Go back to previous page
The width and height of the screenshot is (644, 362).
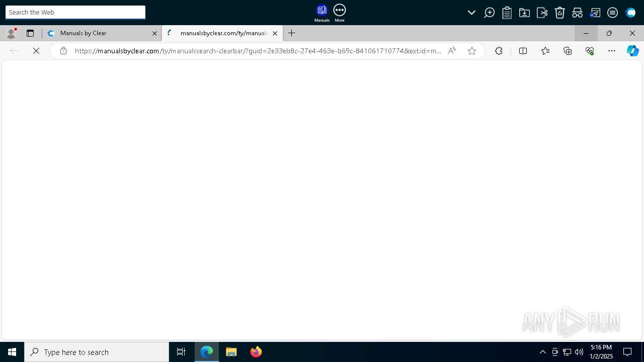14,51
